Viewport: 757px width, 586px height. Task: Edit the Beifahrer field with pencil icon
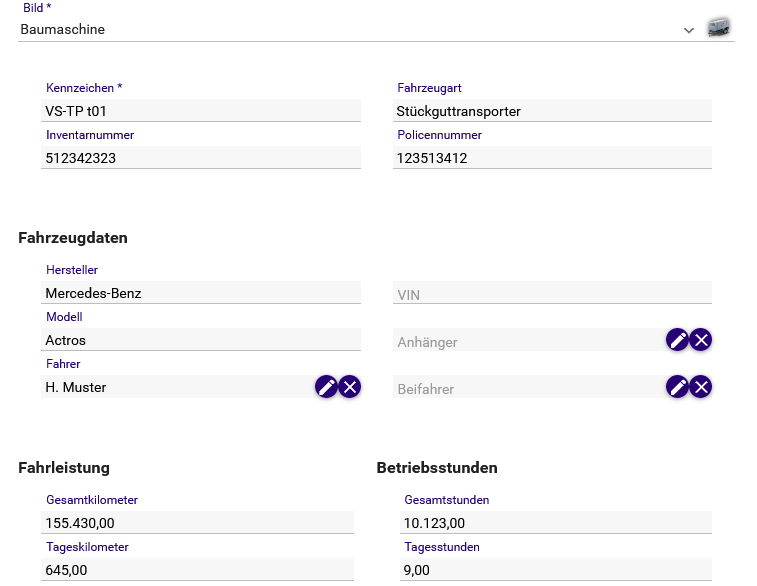coord(677,387)
